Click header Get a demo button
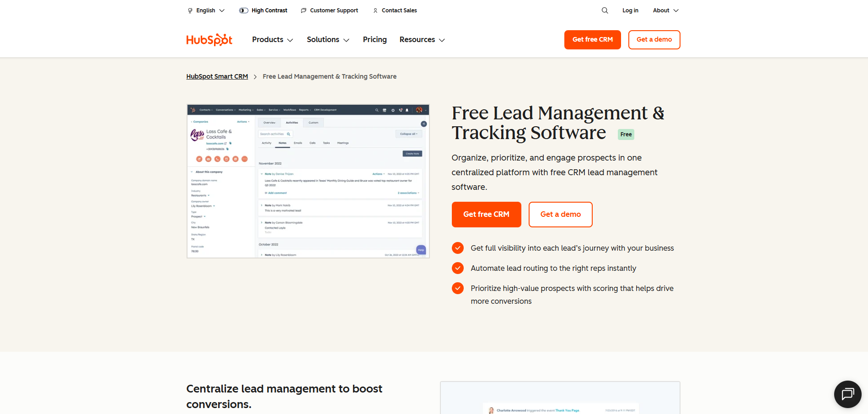 (654, 40)
